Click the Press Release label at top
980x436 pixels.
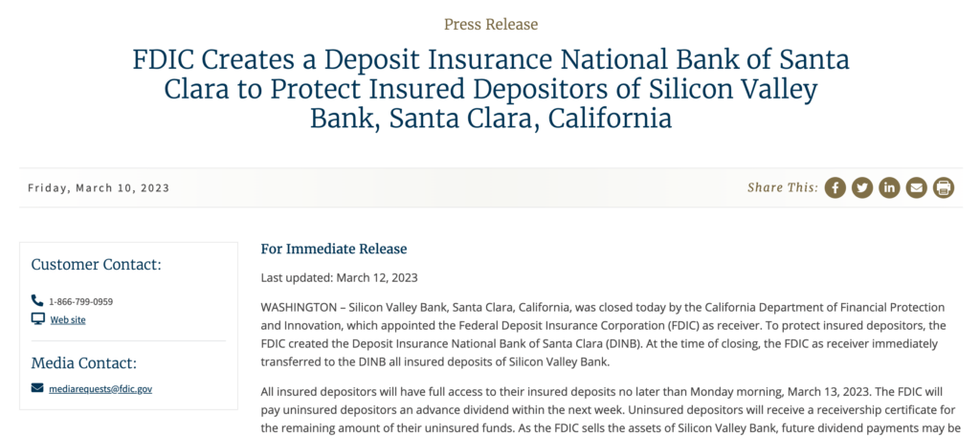tap(491, 24)
